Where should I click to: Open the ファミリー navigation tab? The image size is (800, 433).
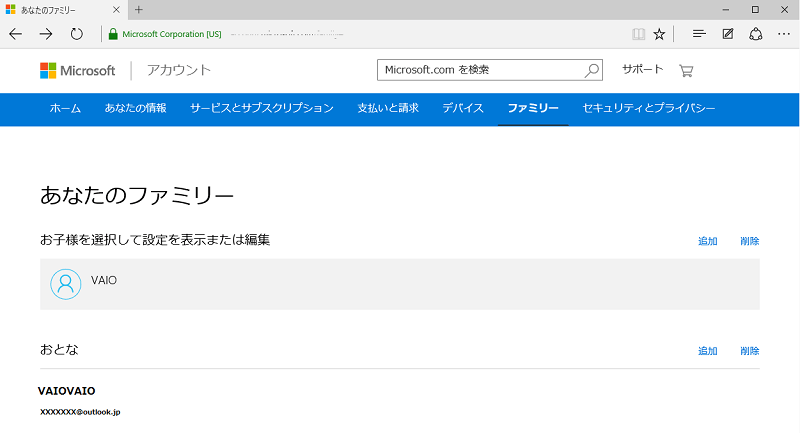tap(533, 108)
